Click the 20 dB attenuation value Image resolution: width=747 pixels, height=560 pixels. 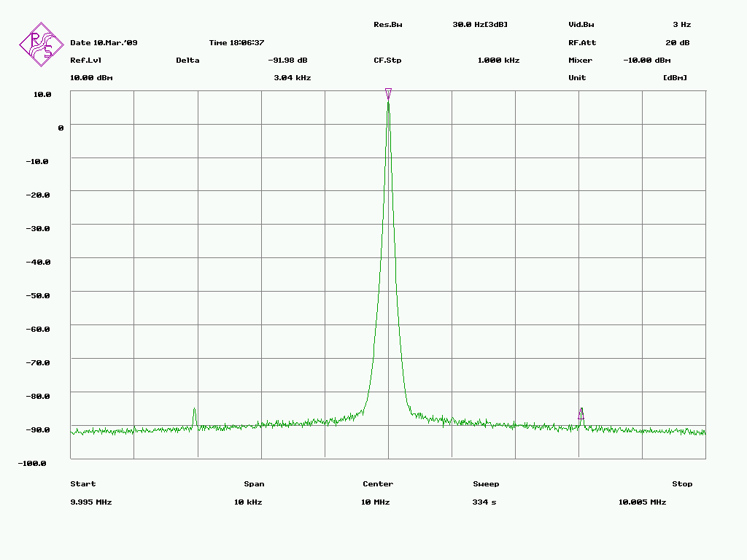(x=678, y=43)
